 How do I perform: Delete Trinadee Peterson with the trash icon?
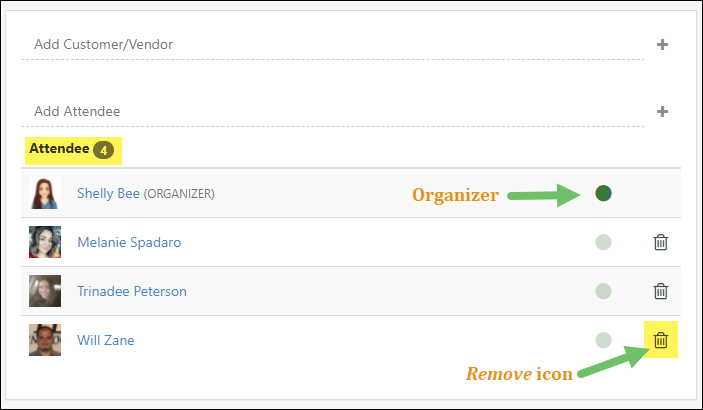pyautogui.click(x=660, y=291)
